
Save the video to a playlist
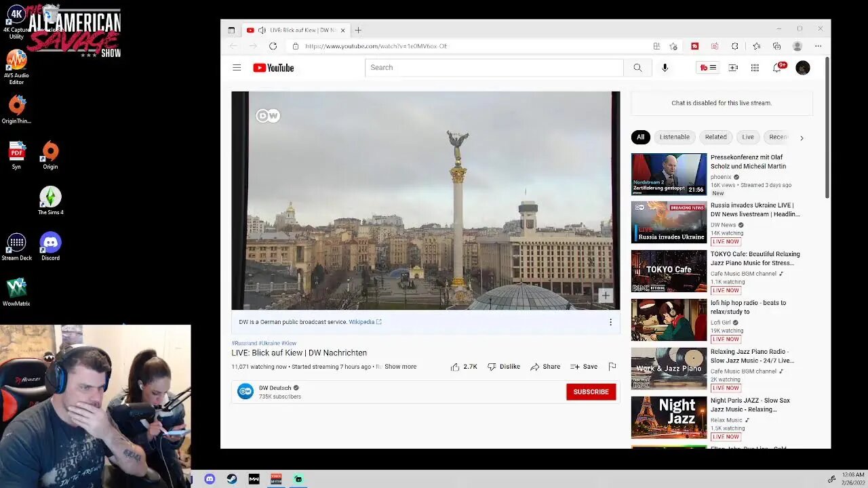584,367
